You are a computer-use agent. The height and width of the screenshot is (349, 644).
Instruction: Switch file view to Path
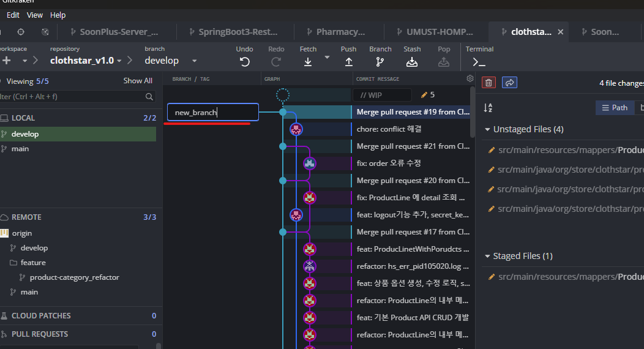(615, 108)
